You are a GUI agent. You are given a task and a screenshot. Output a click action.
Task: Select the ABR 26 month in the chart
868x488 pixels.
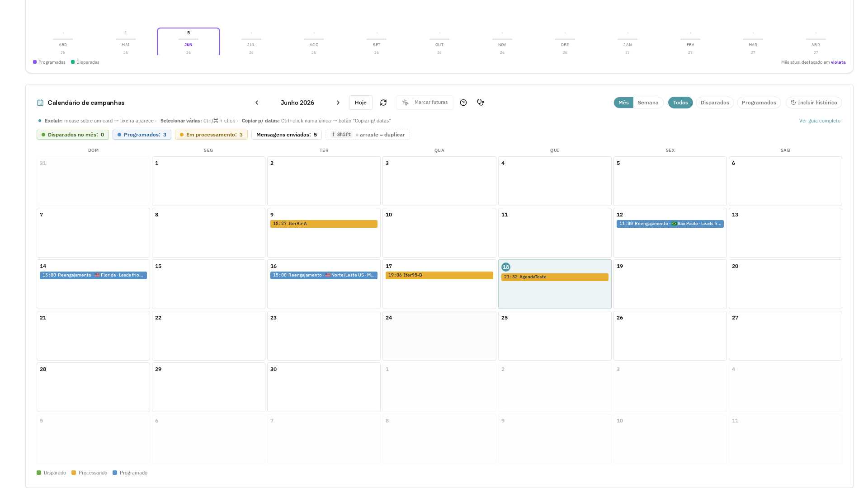point(63,42)
